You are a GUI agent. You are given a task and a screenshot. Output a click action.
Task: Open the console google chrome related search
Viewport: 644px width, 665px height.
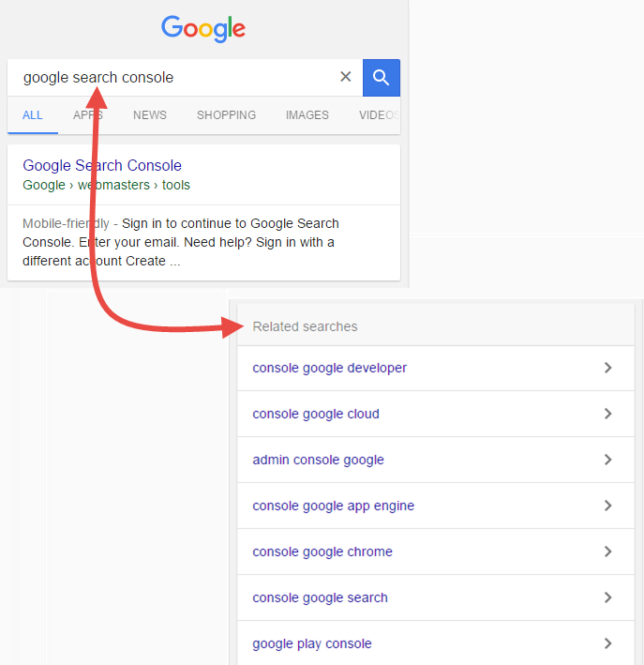(322, 552)
